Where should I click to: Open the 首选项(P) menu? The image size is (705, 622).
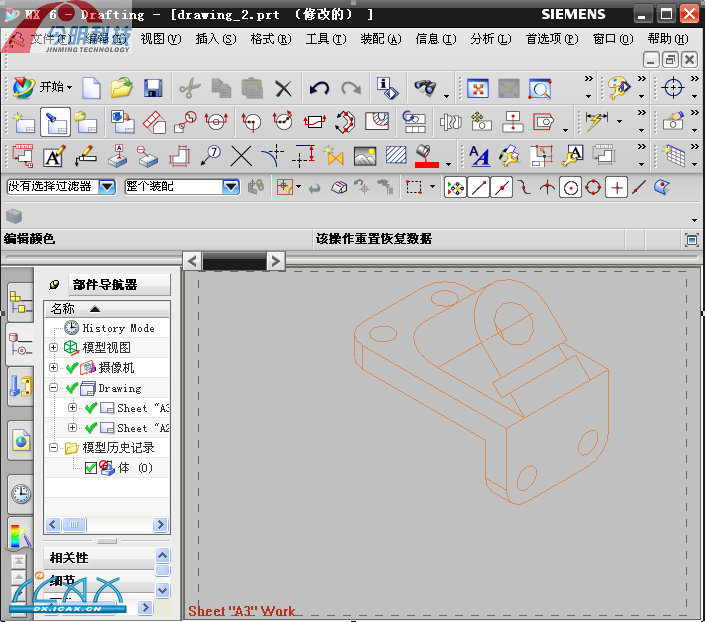[x=551, y=39]
